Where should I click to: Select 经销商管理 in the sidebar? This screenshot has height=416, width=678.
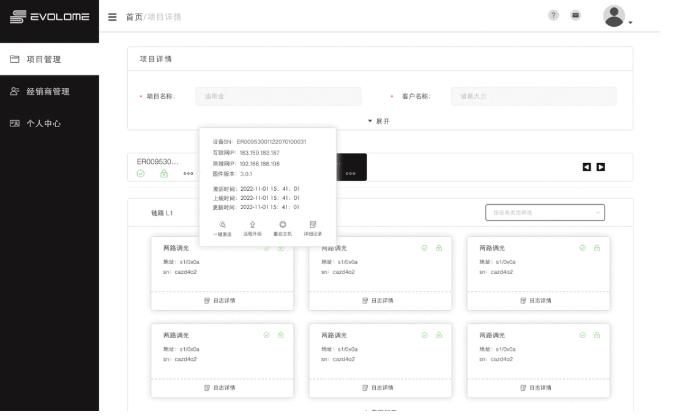(48, 91)
